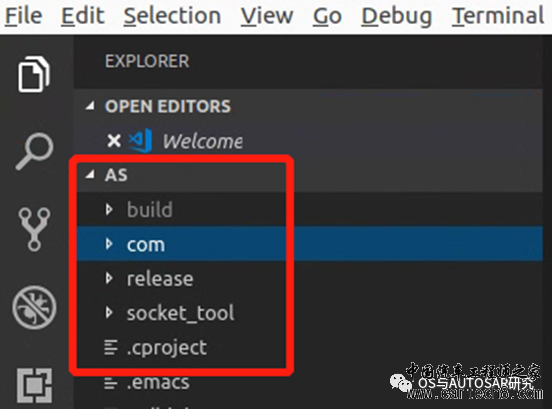Open the Debug menu
This screenshot has height=409, width=552.
[x=397, y=16]
